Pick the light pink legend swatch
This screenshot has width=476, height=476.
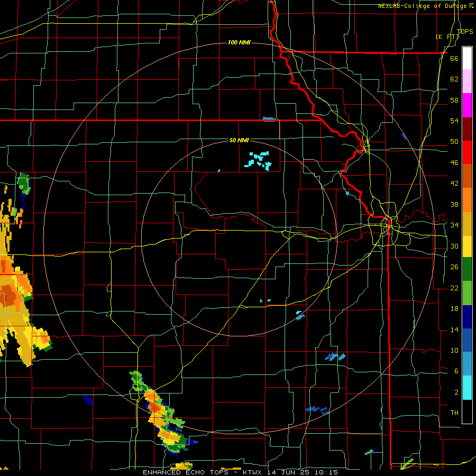pyautogui.click(x=467, y=81)
